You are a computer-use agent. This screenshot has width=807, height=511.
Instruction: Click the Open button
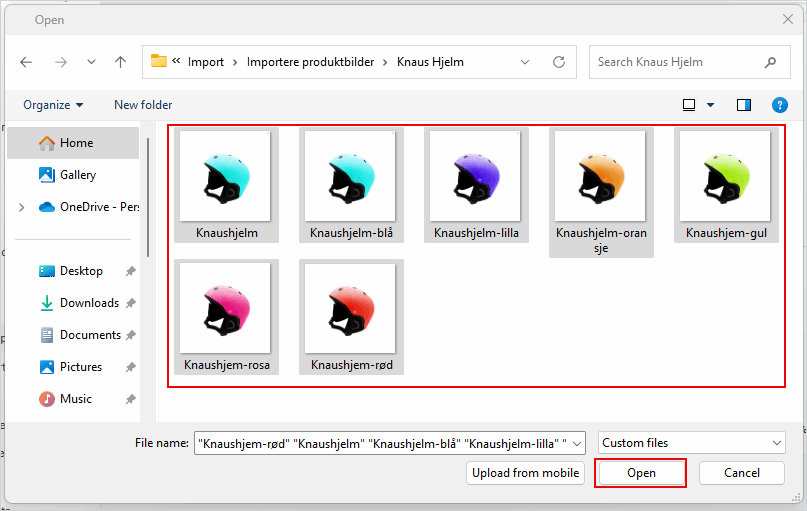tap(641, 473)
